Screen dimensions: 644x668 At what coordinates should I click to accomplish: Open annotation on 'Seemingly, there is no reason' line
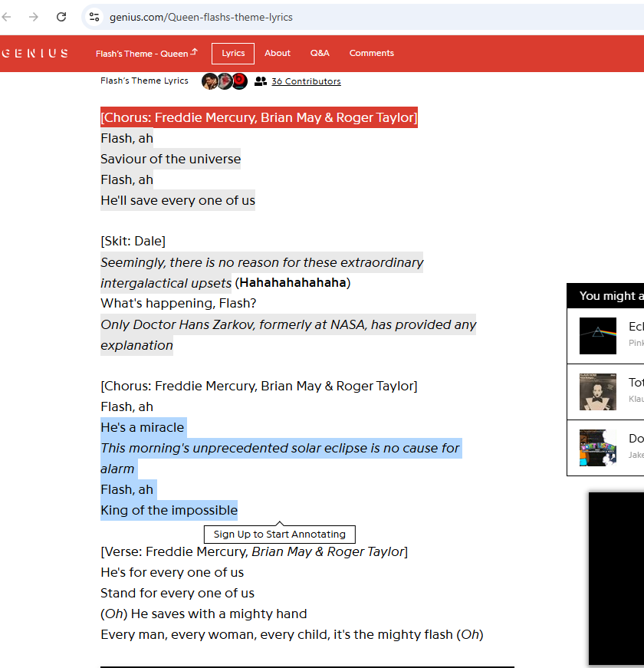pyautogui.click(x=262, y=262)
